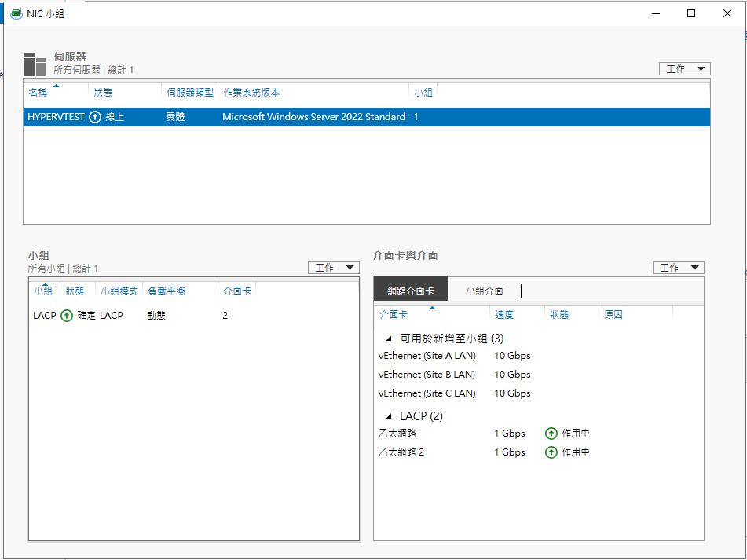Click 10 Gbps speed of Site A LAN
The width and height of the screenshot is (747, 560).
(x=512, y=356)
